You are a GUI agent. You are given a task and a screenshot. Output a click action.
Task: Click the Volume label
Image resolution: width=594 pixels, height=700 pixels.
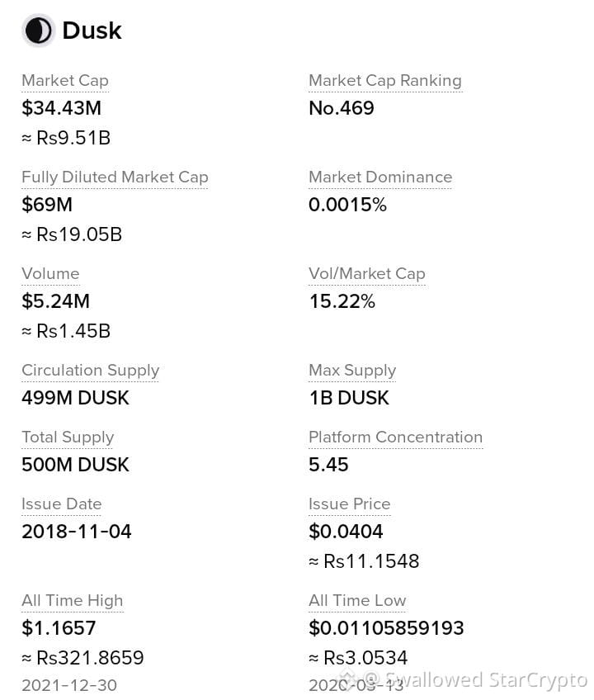point(50,274)
